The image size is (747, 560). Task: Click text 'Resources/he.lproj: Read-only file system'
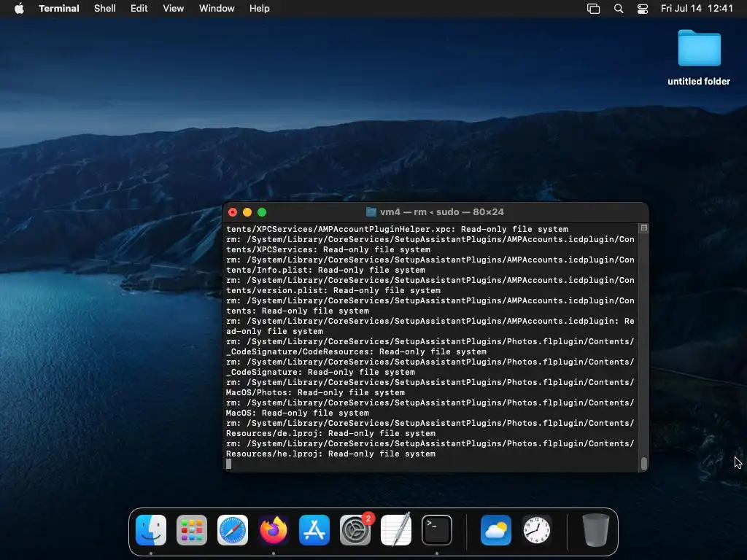(x=330, y=454)
